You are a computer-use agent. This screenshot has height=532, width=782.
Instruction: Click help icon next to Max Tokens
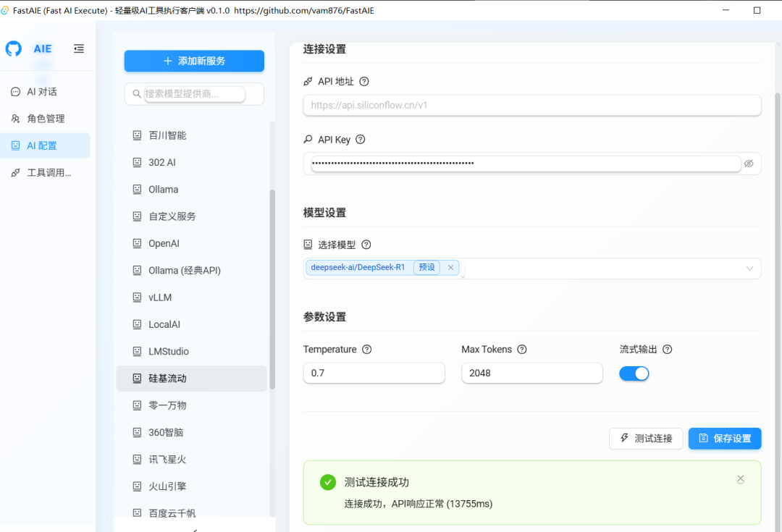[521, 349]
